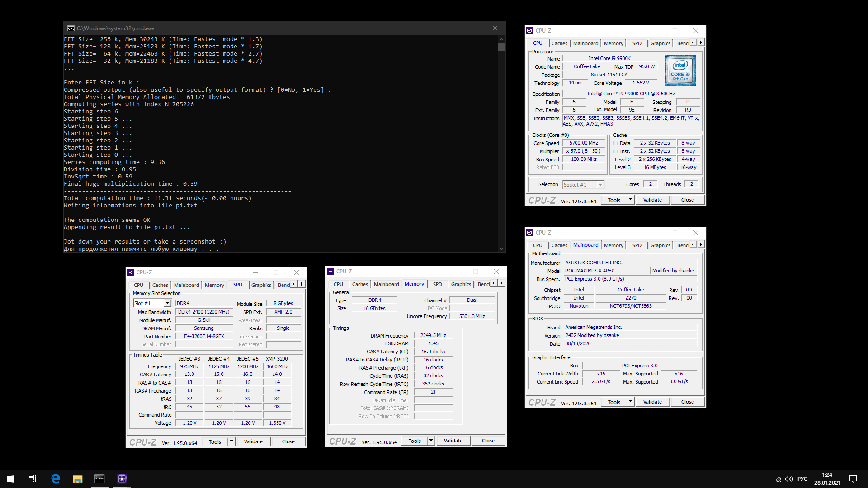Click the XMP-3200 voltage 1.350 V cell

point(277,423)
